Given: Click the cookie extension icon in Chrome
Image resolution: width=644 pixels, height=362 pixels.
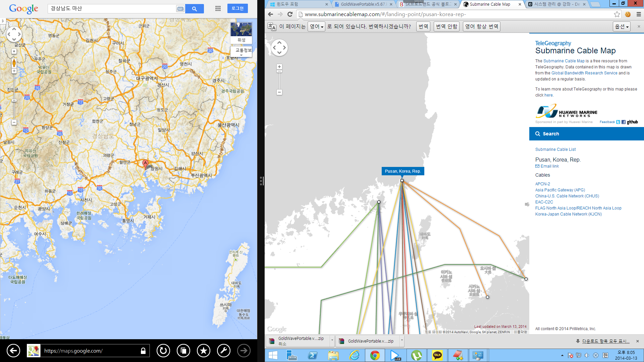Looking at the screenshot, I should tap(628, 14).
